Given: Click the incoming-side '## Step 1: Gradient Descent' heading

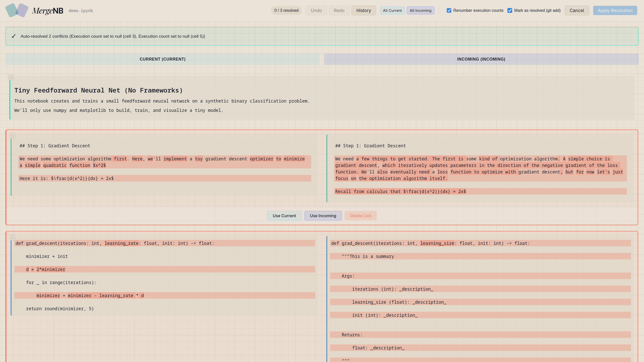Looking at the screenshot, I should tap(370, 146).
